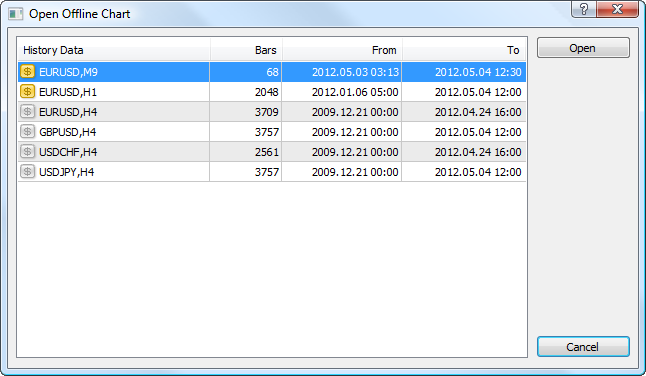
Task: Click the question mark help button
Action: (584, 9)
